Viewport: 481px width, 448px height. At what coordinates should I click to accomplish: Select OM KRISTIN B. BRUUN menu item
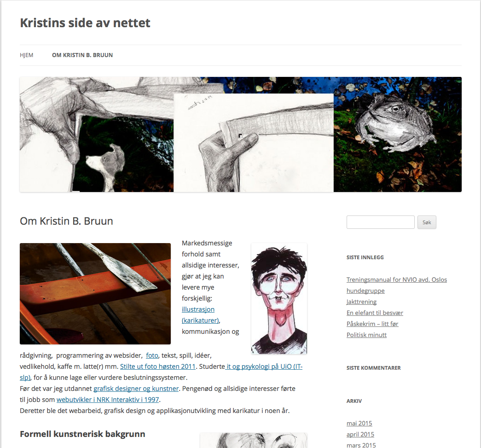[x=82, y=55]
